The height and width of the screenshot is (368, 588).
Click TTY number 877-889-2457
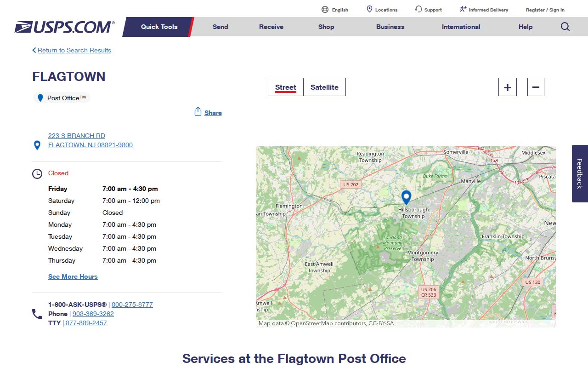point(86,323)
